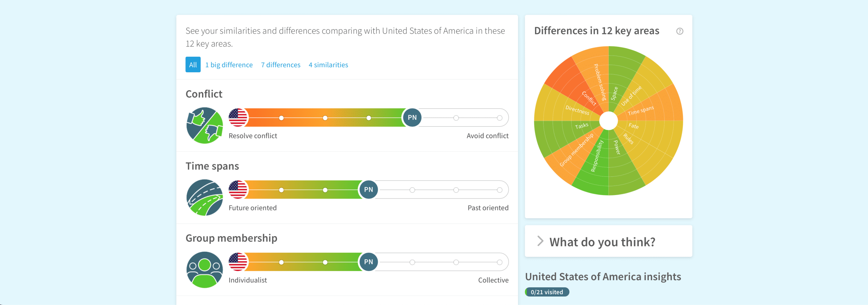This screenshot has height=305, width=868.
Task: Click the US flag on the Time spans scale
Action: click(x=238, y=190)
